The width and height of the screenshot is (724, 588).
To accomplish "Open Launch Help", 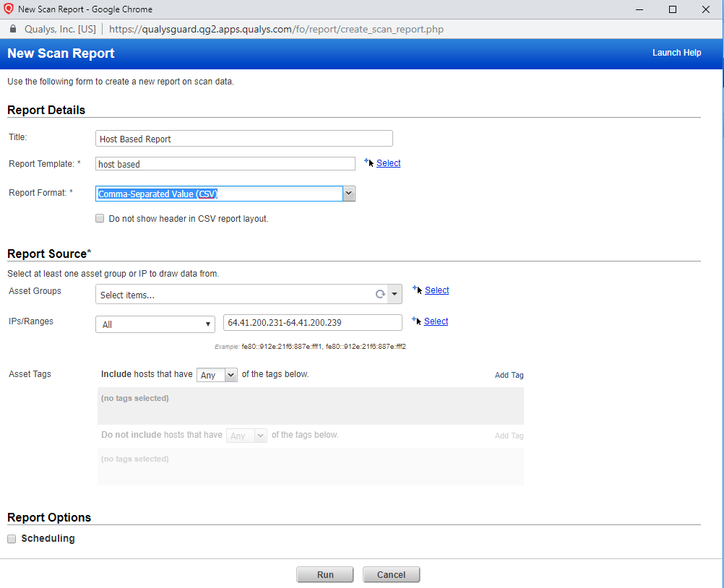I will tap(676, 52).
